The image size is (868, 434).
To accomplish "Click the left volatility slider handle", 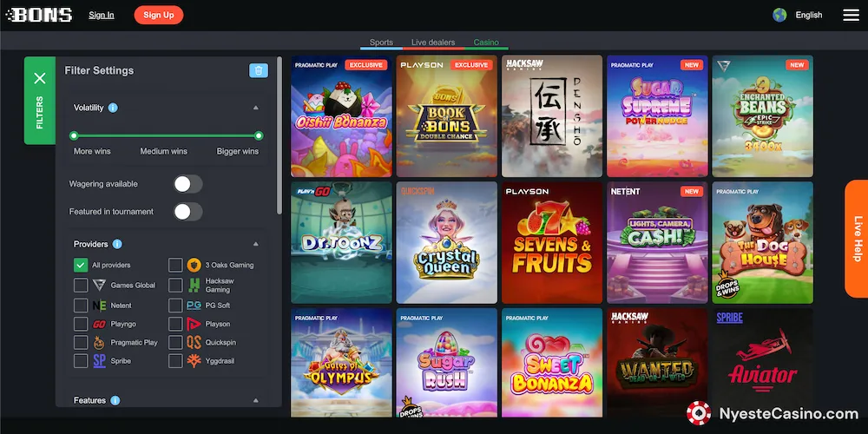I will pos(74,135).
